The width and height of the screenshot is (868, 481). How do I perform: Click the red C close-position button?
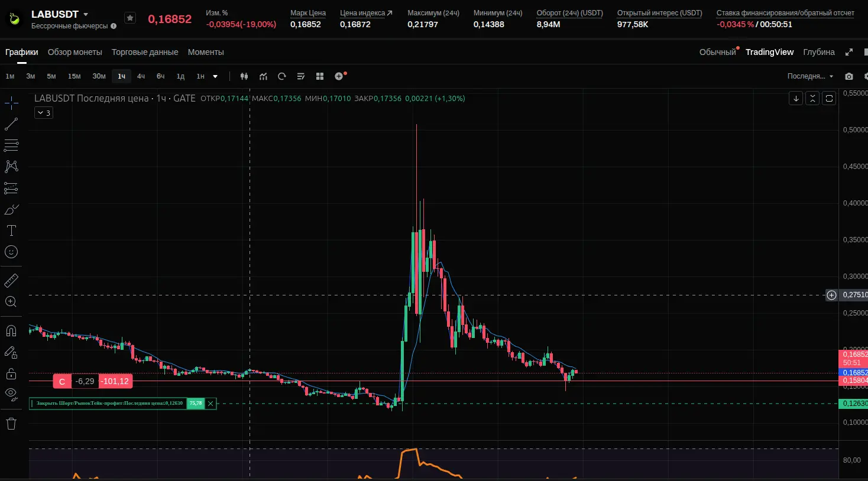[62, 382]
